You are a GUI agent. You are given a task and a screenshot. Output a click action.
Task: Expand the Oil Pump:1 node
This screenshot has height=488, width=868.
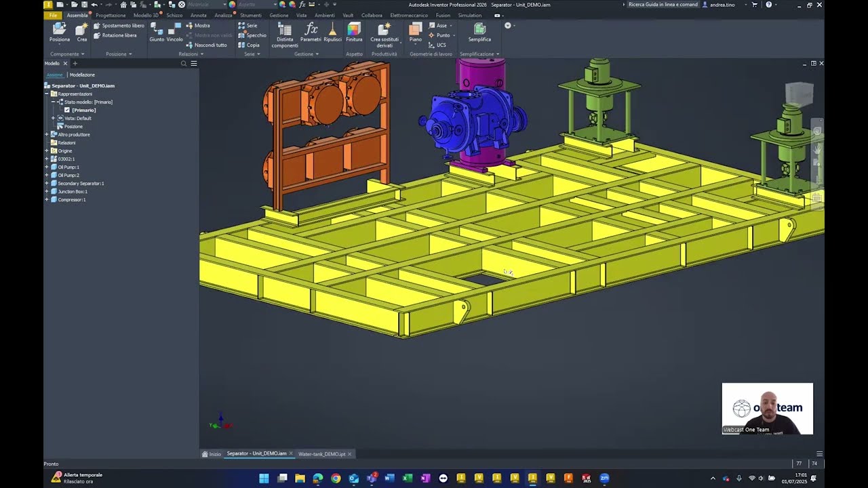pos(47,167)
